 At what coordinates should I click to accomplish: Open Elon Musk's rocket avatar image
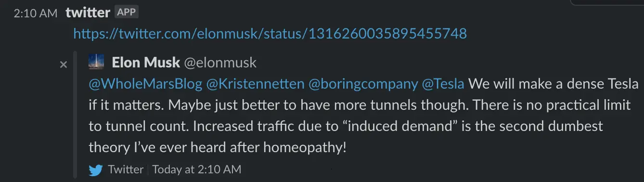[96, 62]
